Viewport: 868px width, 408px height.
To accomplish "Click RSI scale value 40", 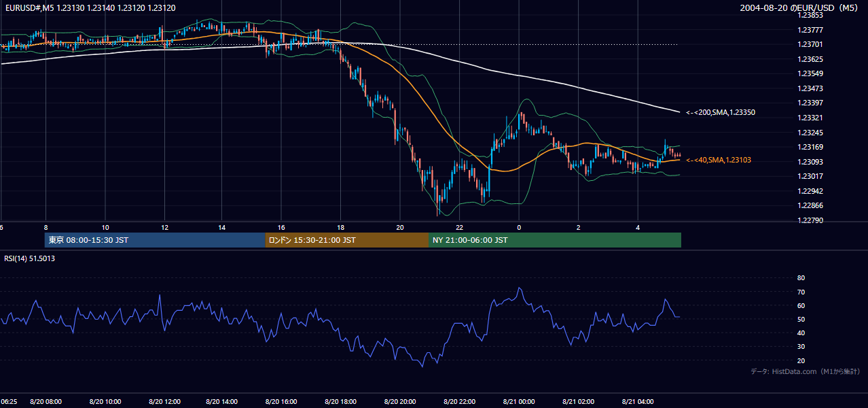I will pos(801,333).
